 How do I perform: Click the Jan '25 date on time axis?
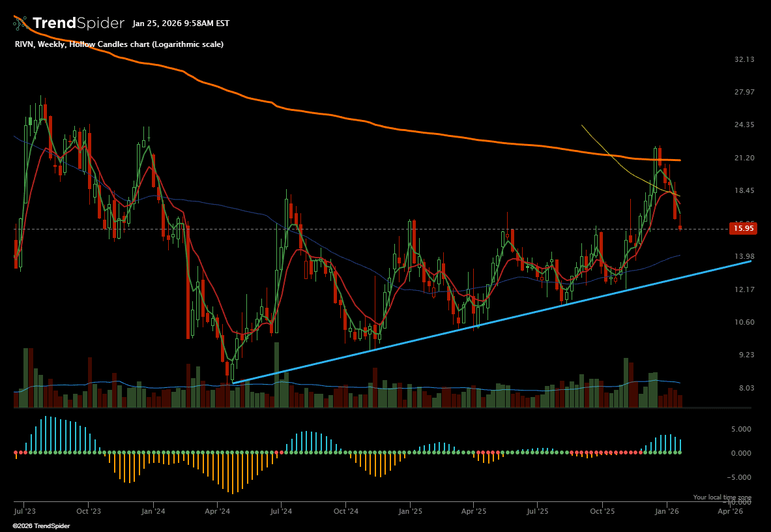point(409,512)
